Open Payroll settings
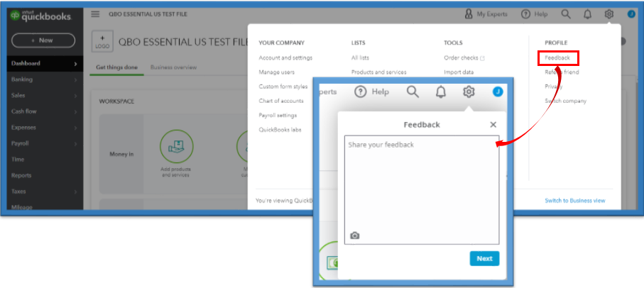Image resolution: width=644 pixels, height=288 pixels. 278,116
